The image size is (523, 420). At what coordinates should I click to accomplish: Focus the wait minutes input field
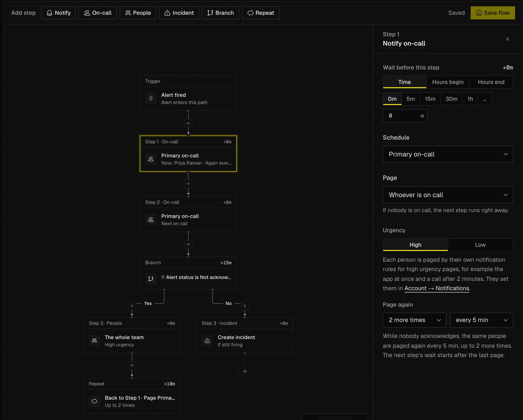pyautogui.click(x=405, y=116)
